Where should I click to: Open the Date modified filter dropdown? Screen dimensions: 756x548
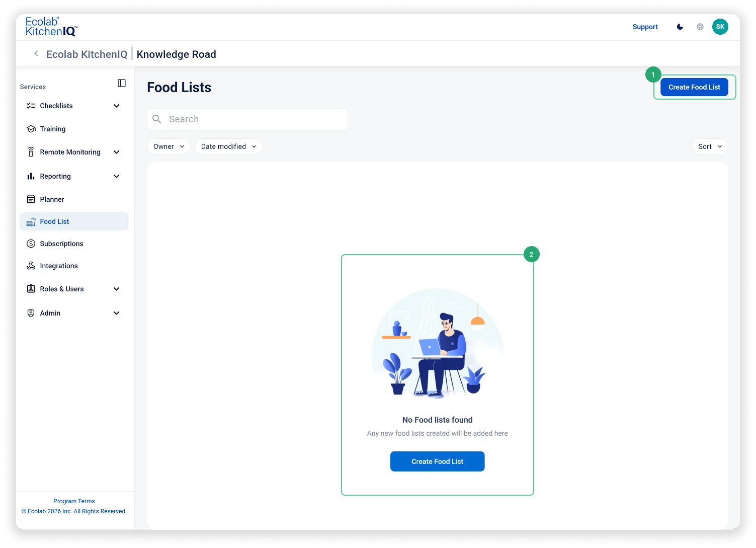click(228, 146)
